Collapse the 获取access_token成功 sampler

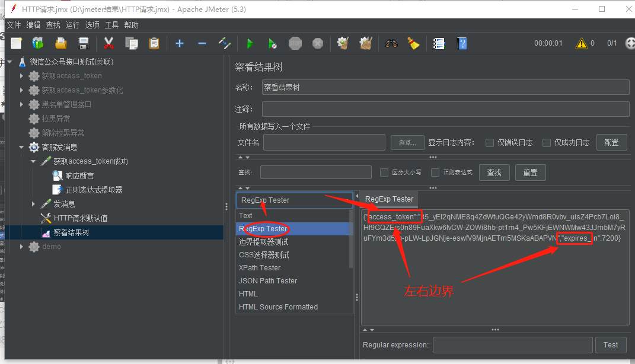pos(33,161)
